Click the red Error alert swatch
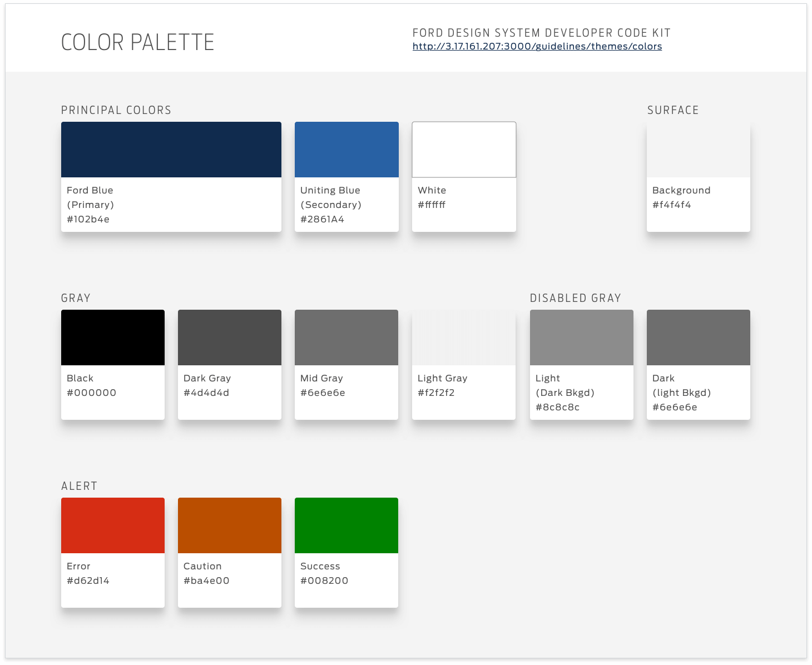 coord(113,525)
